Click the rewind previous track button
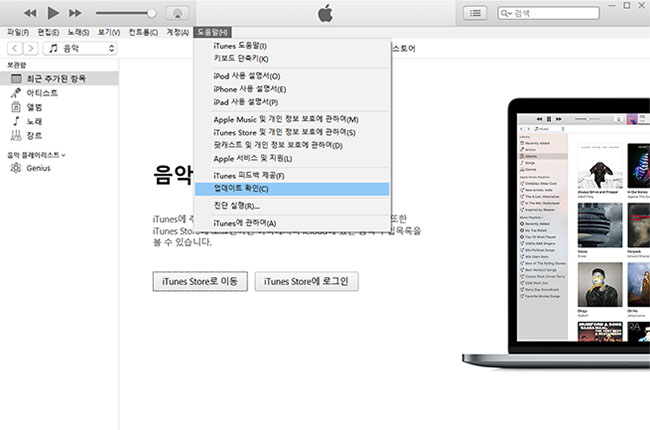The height and width of the screenshot is (430, 650). click(x=30, y=13)
